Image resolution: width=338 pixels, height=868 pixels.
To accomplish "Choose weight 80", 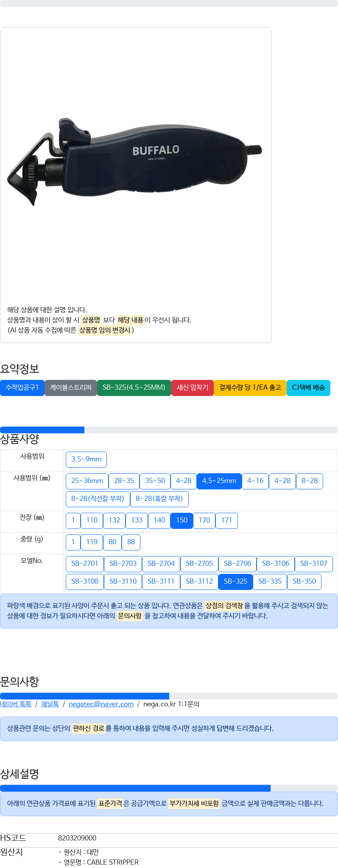I will [x=112, y=542].
